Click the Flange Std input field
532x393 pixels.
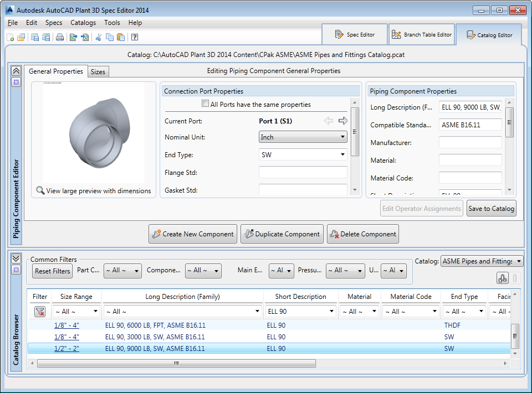tap(303, 172)
